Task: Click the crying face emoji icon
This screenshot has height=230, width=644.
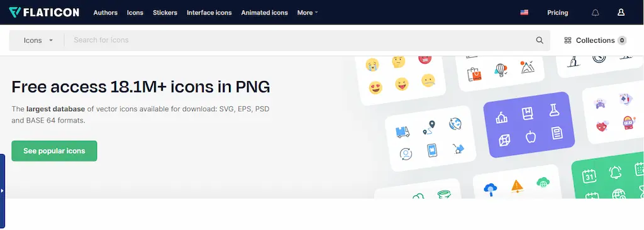Action: pos(372,65)
